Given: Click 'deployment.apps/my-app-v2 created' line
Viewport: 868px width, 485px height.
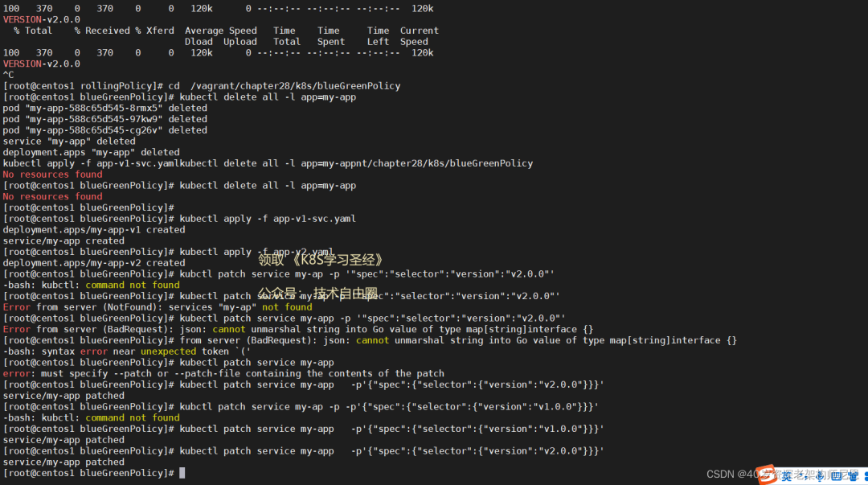Looking at the screenshot, I should (94, 263).
